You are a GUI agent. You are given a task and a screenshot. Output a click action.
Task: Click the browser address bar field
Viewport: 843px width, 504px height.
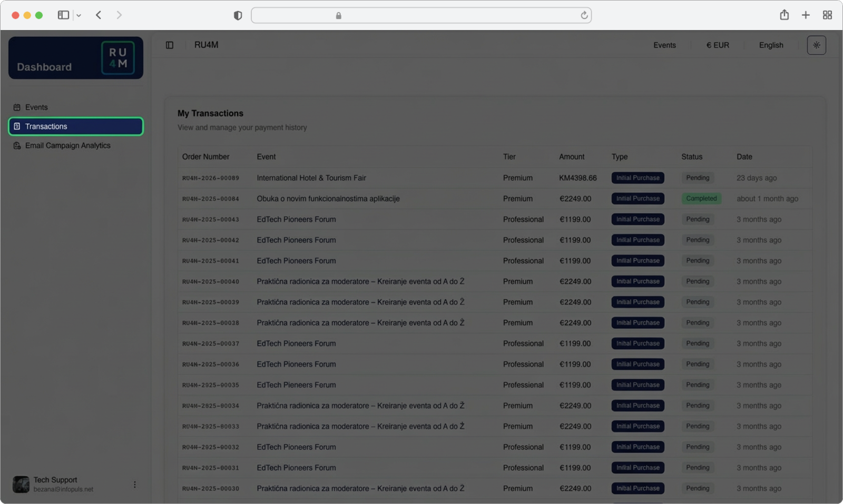421,16
